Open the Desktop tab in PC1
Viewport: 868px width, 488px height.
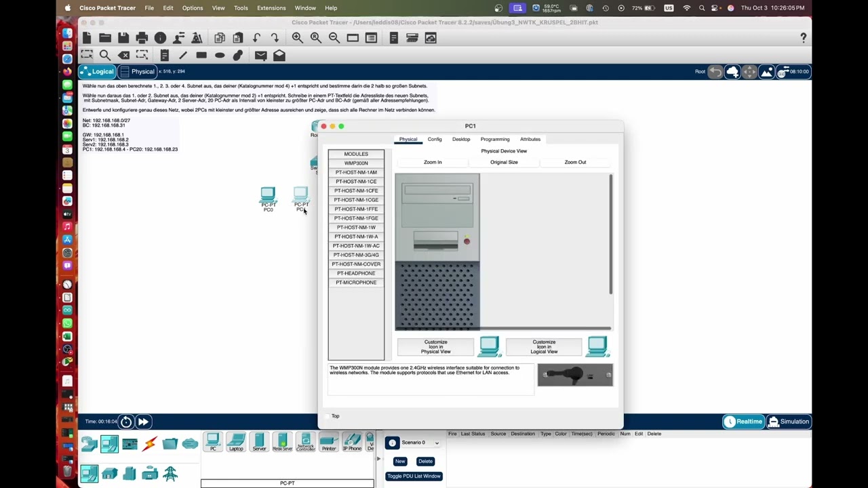(461, 139)
